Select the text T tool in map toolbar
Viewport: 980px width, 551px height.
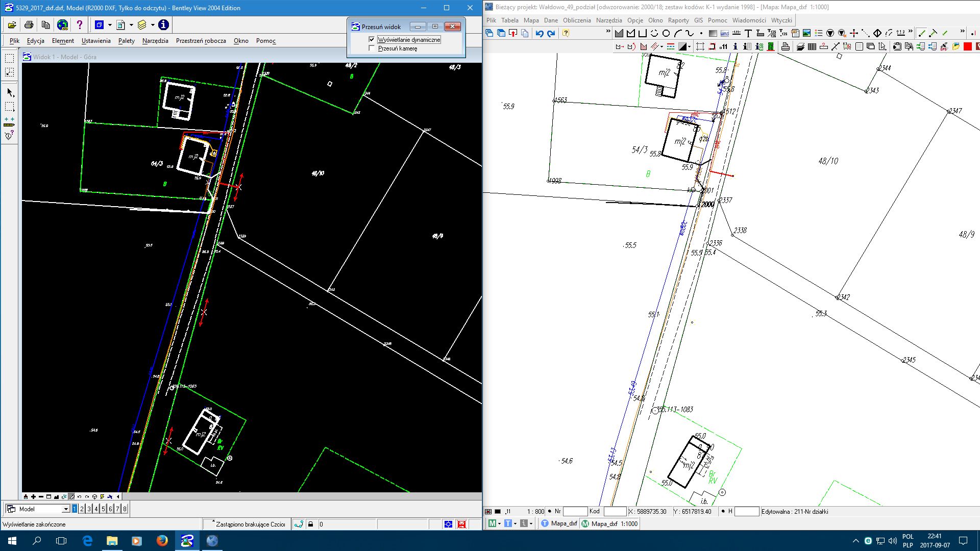tap(748, 33)
